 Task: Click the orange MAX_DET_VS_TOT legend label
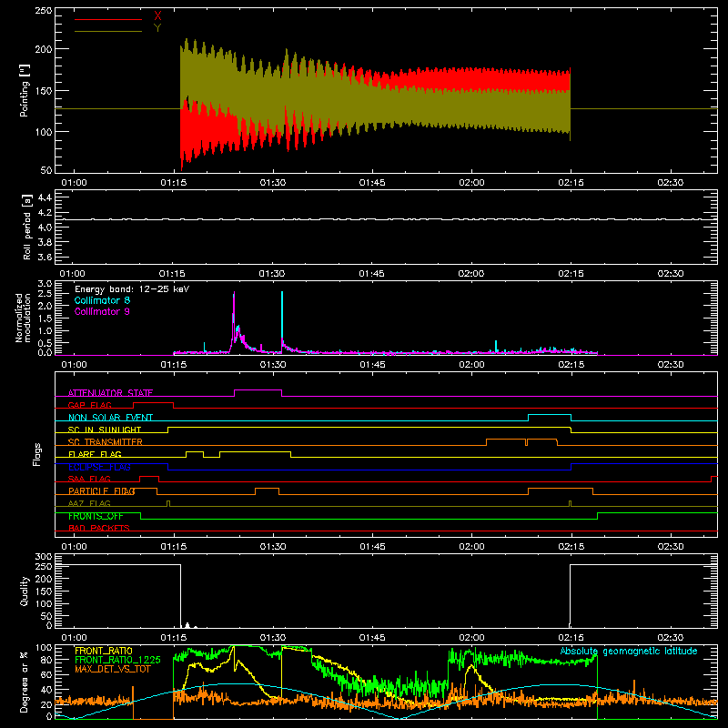113,669
